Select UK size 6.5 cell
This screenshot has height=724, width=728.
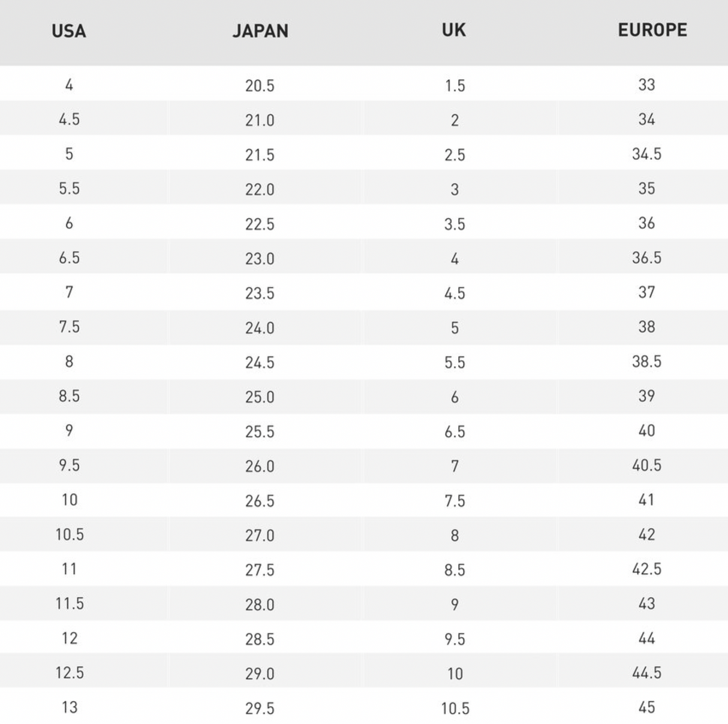(x=455, y=432)
